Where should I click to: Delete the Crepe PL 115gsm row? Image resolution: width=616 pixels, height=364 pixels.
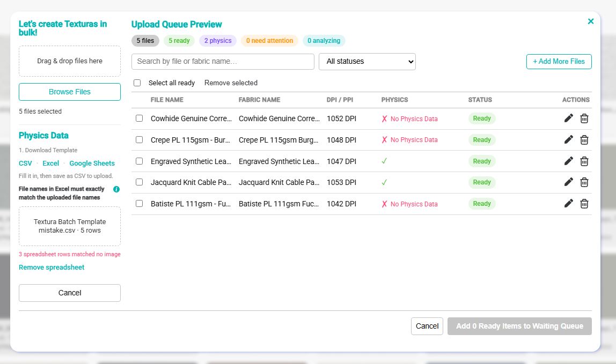coord(584,139)
